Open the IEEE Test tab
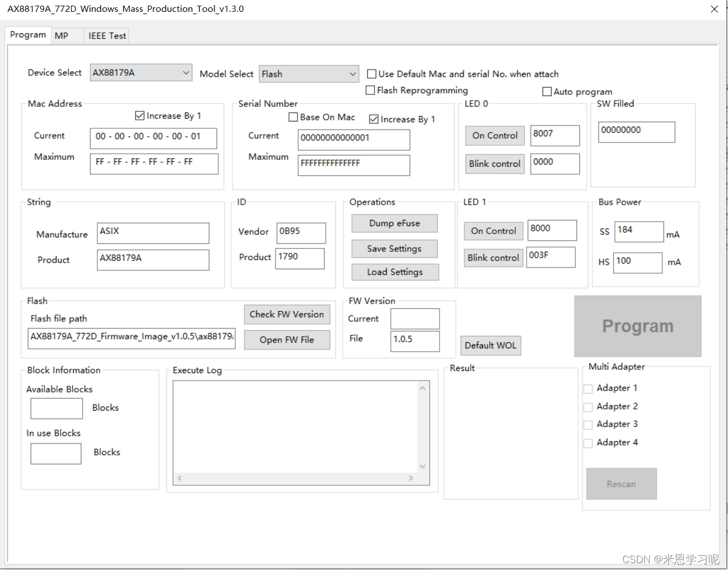Image resolution: width=728 pixels, height=570 pixels. 107,36
